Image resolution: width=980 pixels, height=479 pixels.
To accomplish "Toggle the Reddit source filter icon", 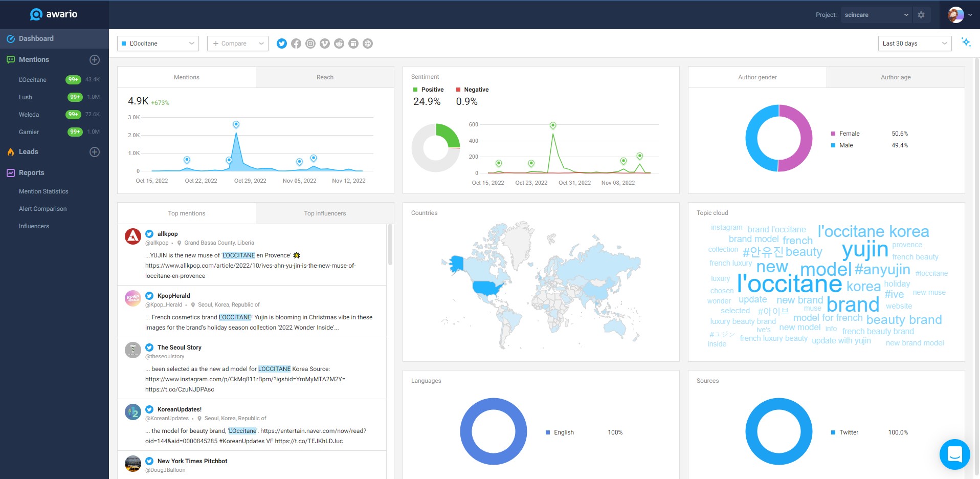I will click(339, 43).
